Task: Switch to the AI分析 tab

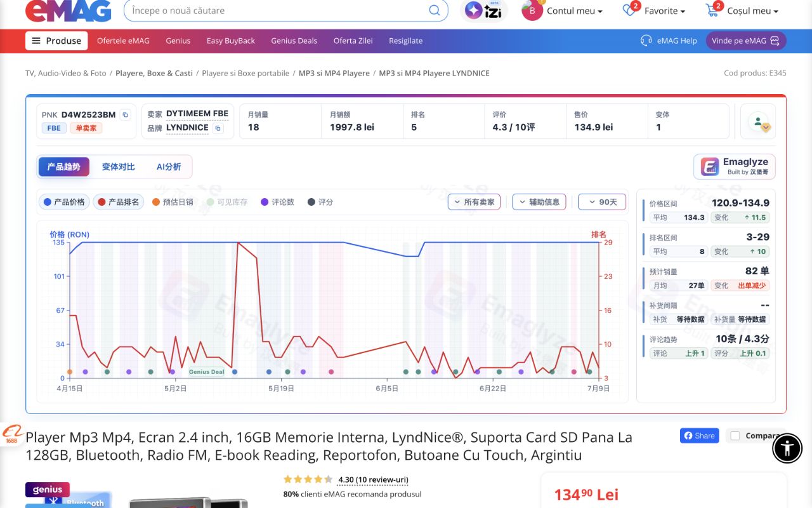Action: pos(169,167)
